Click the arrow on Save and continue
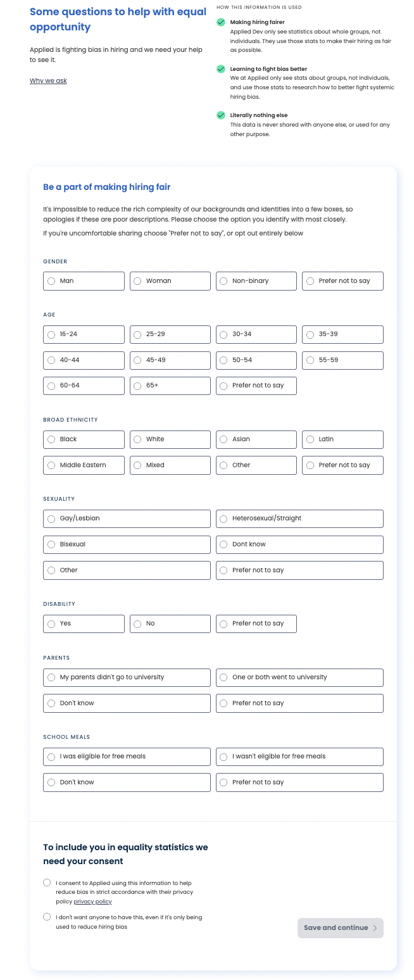The image size is (414, 980). click(x=375, y=928)
